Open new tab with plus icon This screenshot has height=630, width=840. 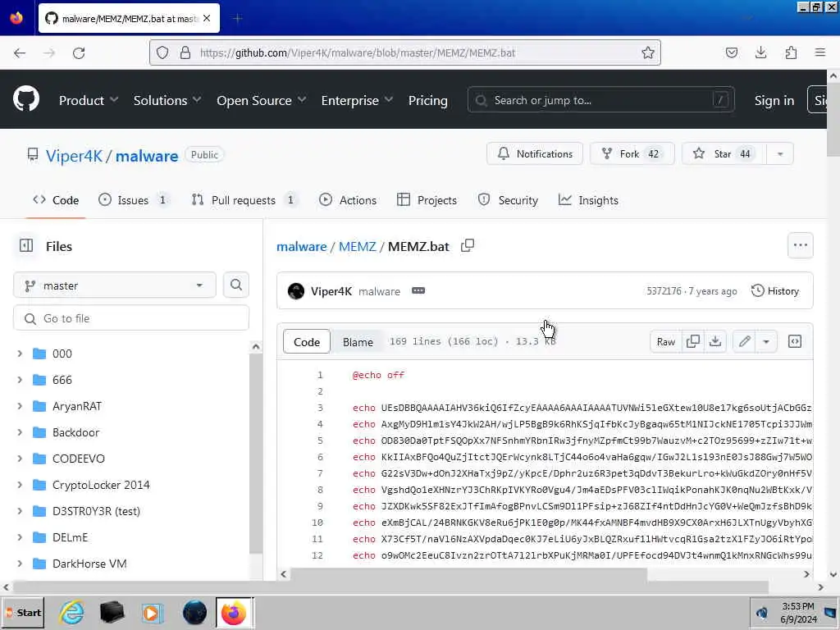pos(237,19)
